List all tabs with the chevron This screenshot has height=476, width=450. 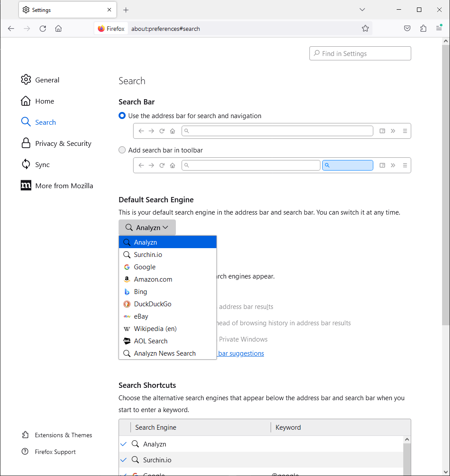click(362, 10)
